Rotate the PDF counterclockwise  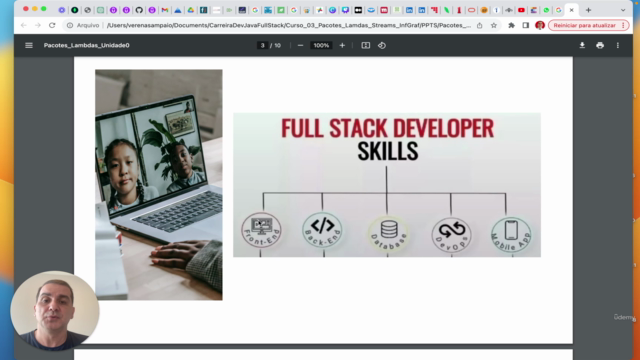382,45
